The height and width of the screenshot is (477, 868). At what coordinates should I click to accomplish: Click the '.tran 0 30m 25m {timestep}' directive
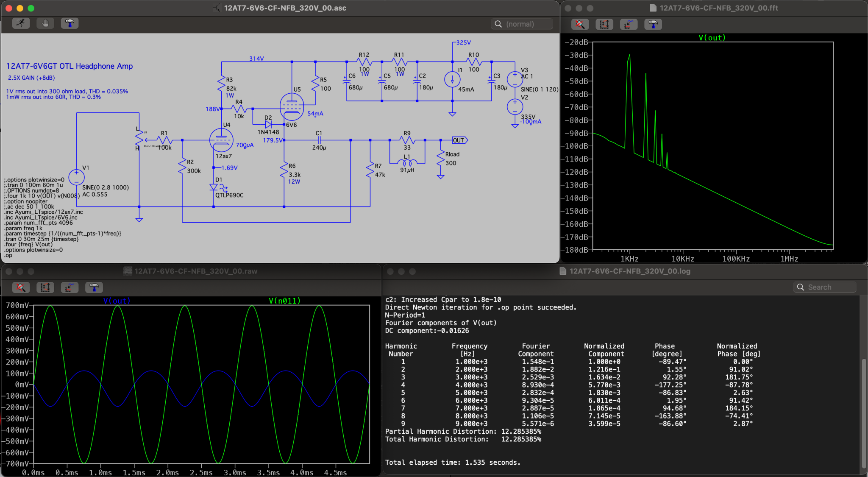pos(42,239)
